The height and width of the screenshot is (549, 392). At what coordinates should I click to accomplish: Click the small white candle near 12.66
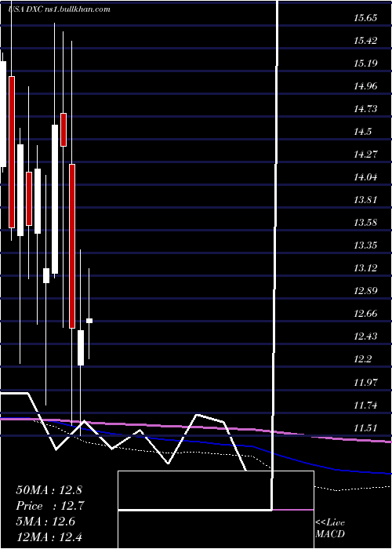click(x=89, y=321)
